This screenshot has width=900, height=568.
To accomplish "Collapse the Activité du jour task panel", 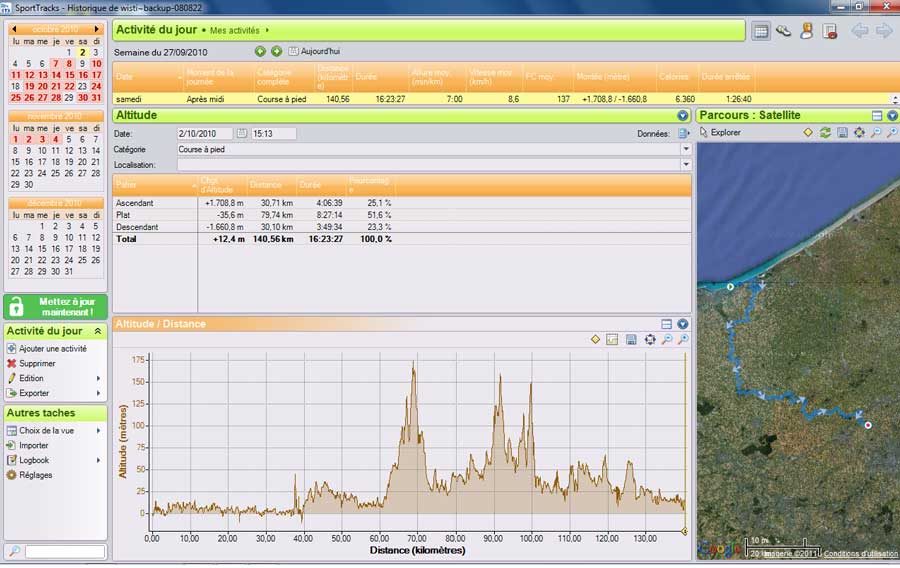I will (98, 331).
